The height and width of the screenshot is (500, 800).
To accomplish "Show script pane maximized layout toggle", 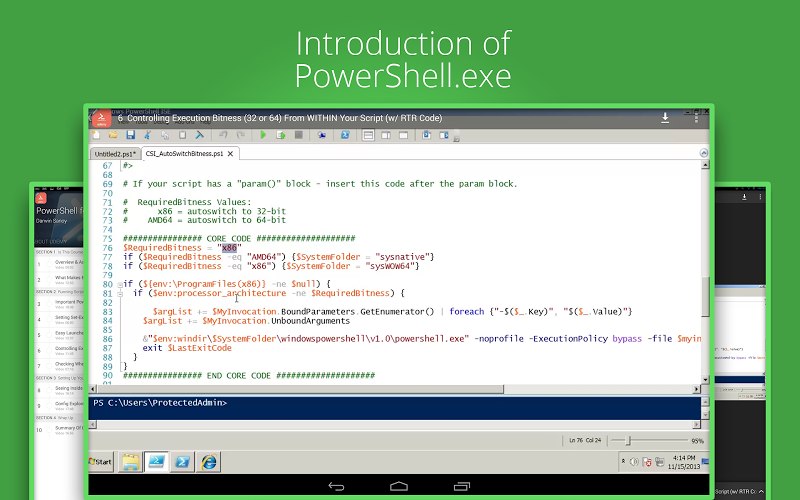I will pyautogui.click(x=403, y=135).
